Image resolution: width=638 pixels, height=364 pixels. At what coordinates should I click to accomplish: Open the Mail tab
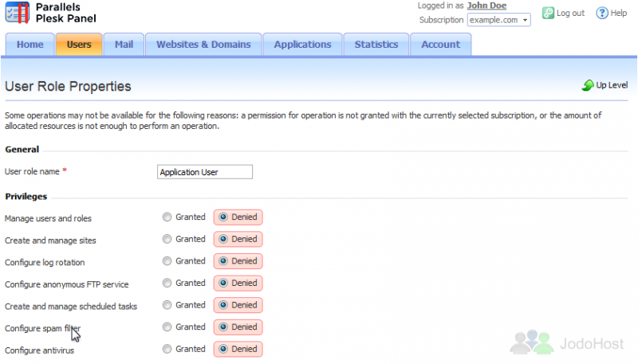124,45
